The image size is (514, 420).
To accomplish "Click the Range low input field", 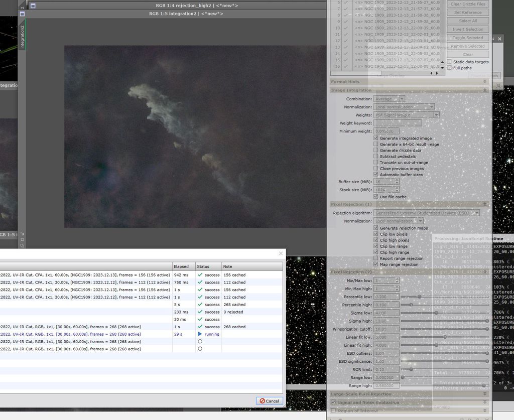I will pos(386,377).
